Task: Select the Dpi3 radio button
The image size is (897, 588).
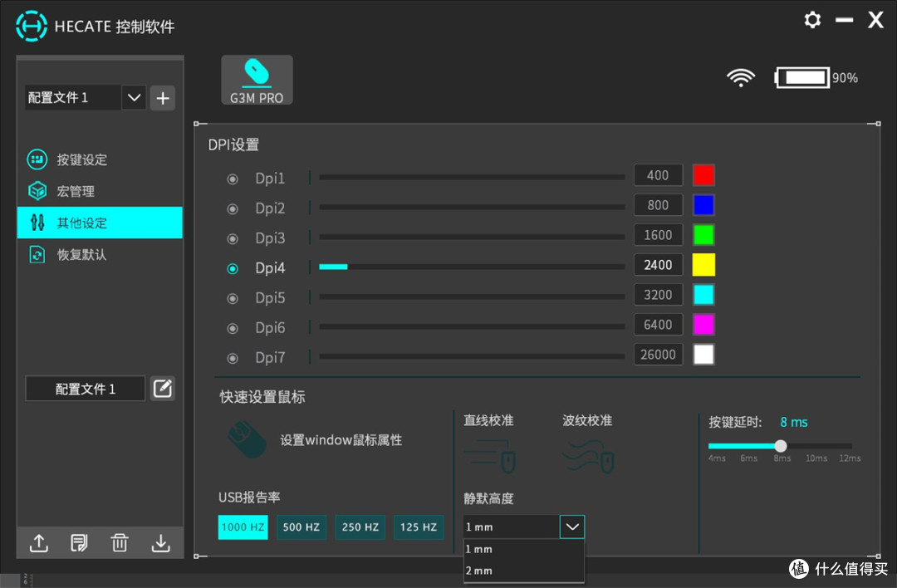Action: 233,238
